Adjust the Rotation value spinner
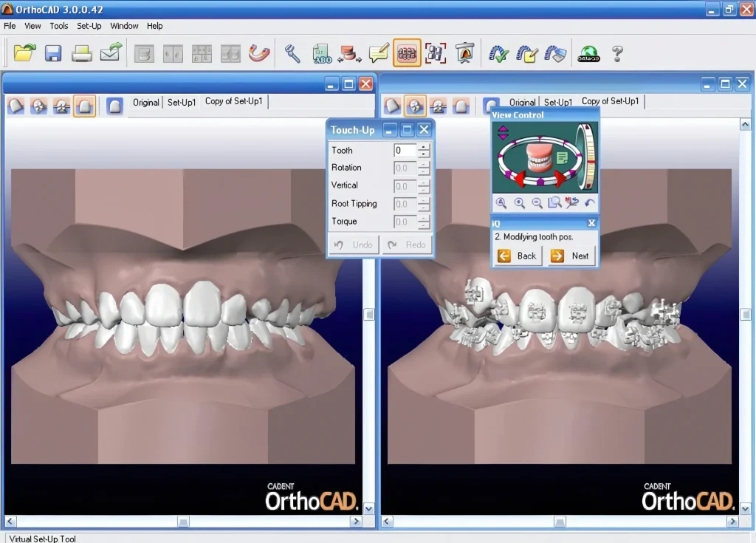This screenshot has height=543, width=756. pos(423,168)
